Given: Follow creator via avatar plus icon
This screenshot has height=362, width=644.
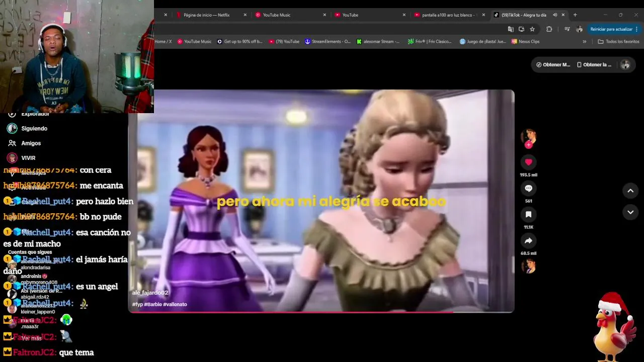Looking at the screenshot, I should pyautogui.click(x=528, y=145).
